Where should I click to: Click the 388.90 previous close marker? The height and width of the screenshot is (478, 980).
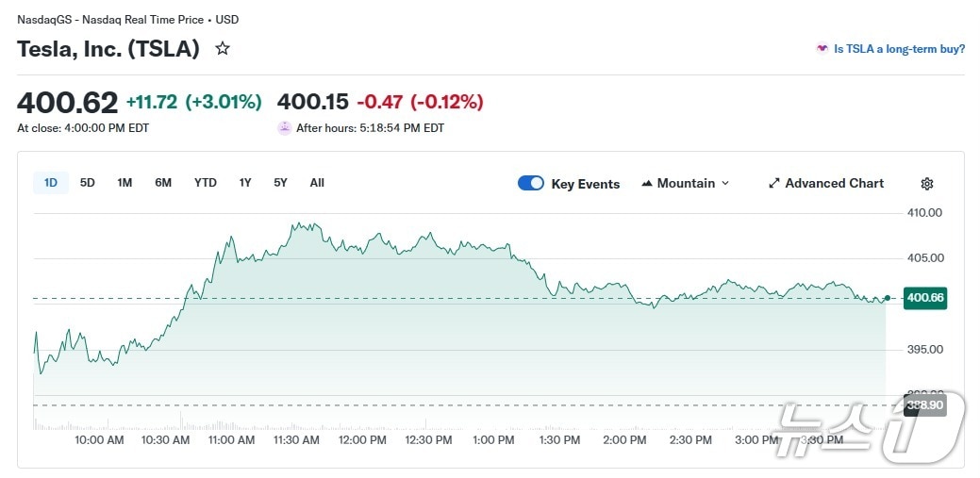(x=924, y=405)
